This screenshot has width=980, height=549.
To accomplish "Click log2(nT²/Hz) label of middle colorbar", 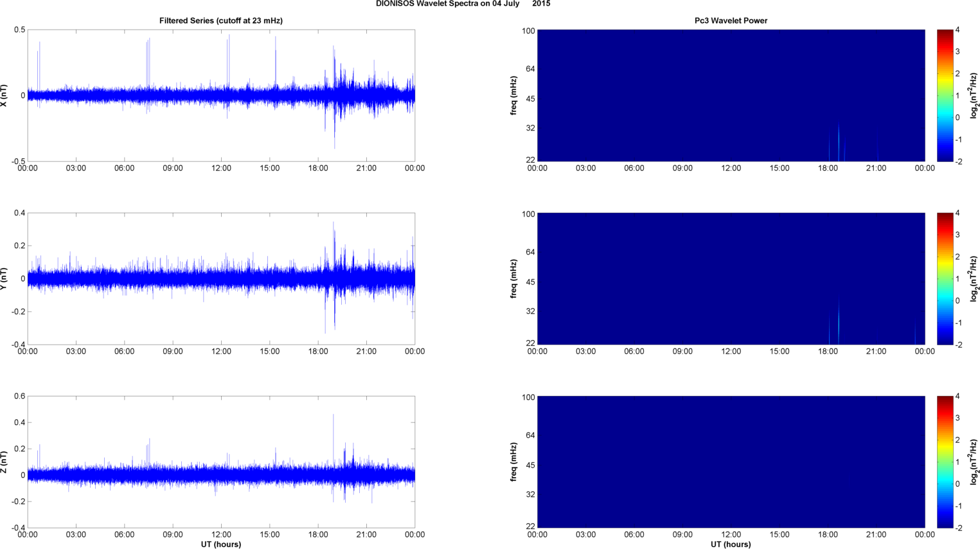I will (x=974, y=278).
